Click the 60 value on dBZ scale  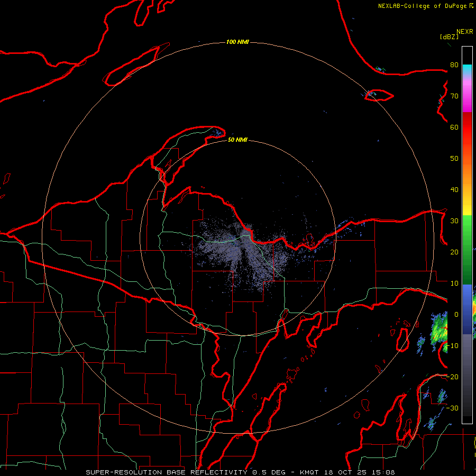(x=454, y=127)
